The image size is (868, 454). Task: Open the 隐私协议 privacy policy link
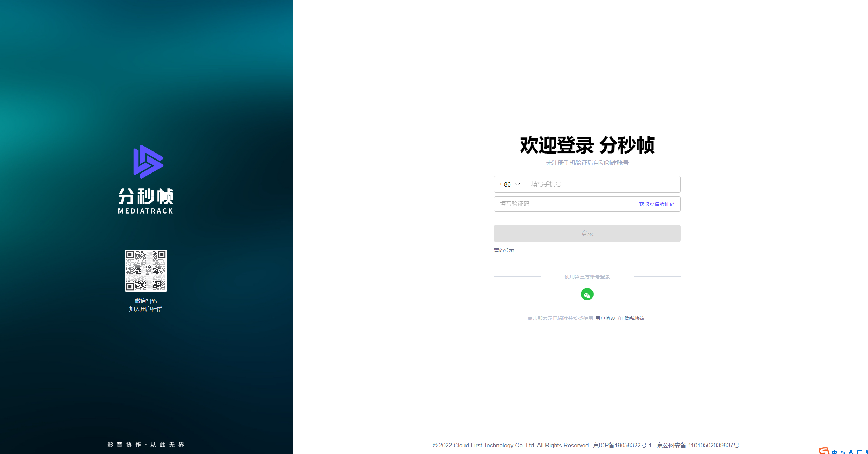635,318
